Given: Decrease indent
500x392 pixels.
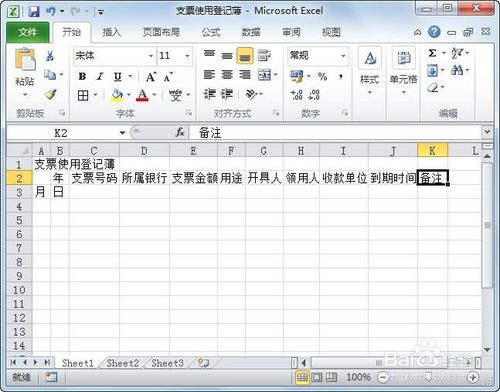Looking at the screenshot, I should click(210, 94).
